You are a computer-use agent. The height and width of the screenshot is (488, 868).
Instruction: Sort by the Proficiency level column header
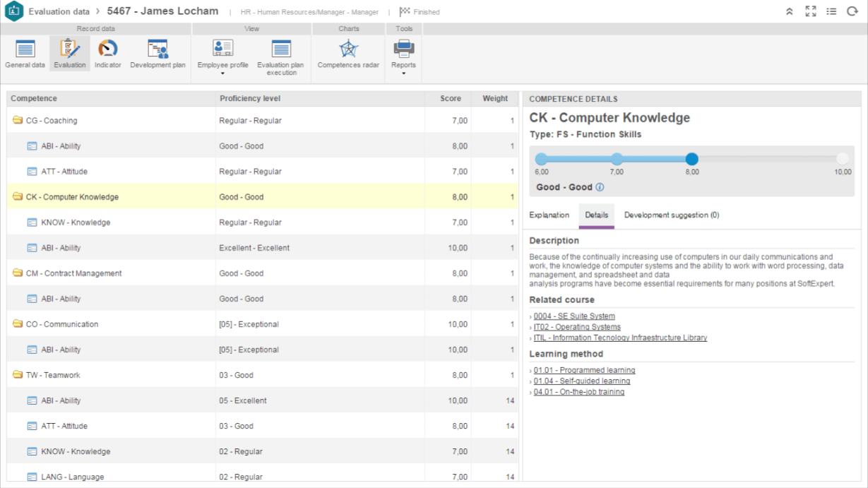click(320, 98)
